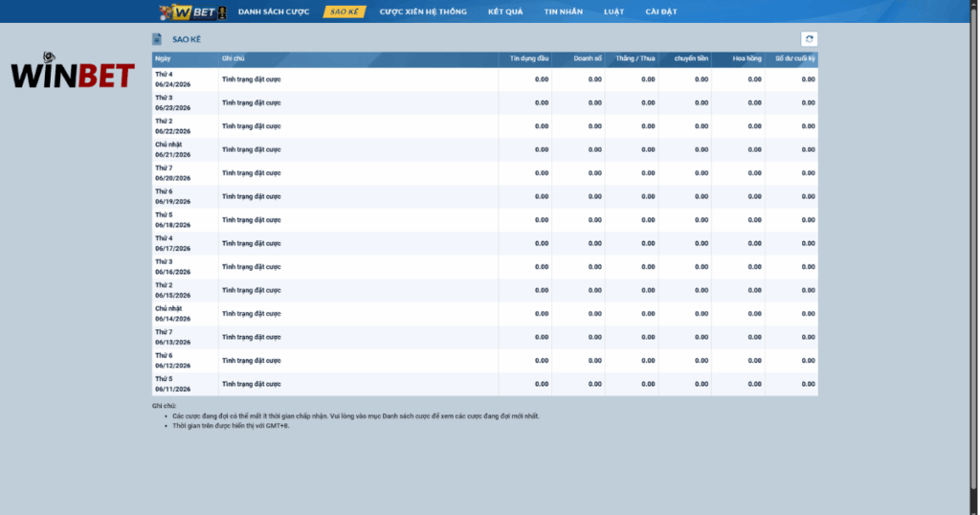The width and height of the screenshot is (980, 515).
Task: Open Tình trạng đặt cược for 06/12/2026
Action: pos(252,361)
